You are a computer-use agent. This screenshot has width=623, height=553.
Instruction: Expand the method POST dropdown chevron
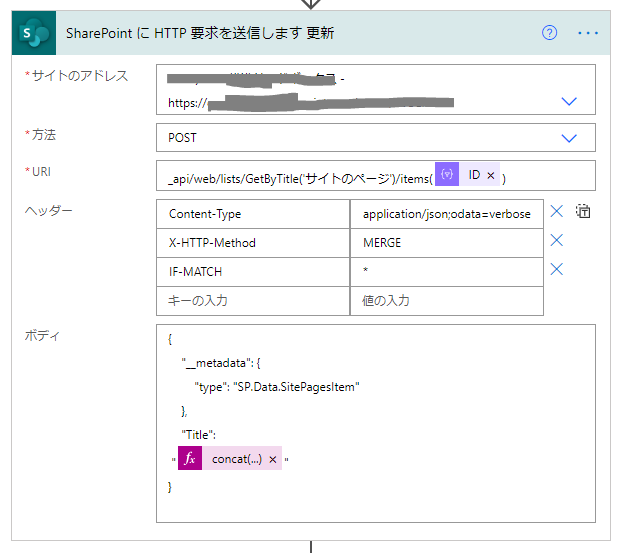pos(569,138)
